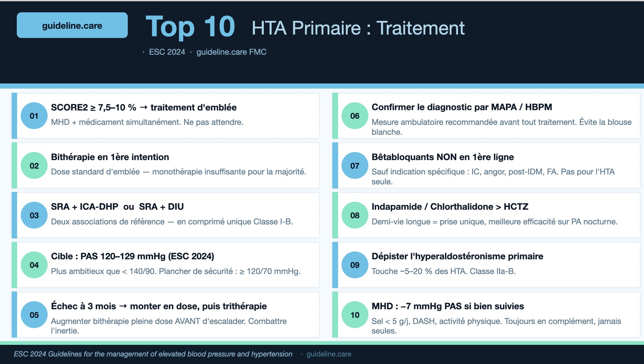Click the 'guideline.care FMC' subtitle text
The height and width of the screenshot is (364, 644).
231,52
